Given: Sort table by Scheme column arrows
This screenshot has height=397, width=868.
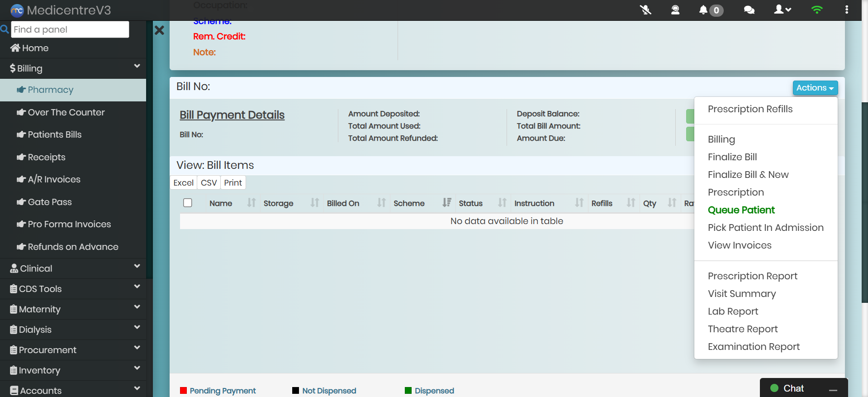Looking at the screenshot, I should (446, 203).
